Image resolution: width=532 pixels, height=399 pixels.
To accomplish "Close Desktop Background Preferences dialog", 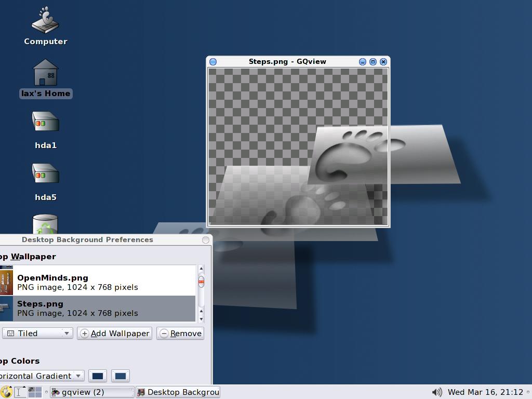I will (x=206, y=240).
